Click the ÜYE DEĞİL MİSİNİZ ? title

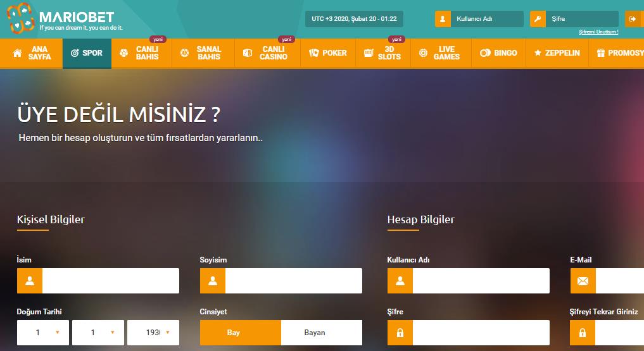coord(118,114)
